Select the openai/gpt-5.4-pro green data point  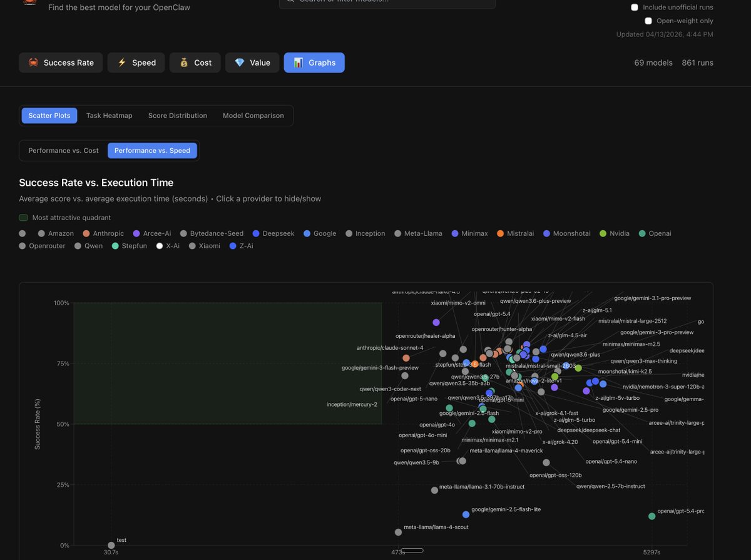tap(652, 516)
